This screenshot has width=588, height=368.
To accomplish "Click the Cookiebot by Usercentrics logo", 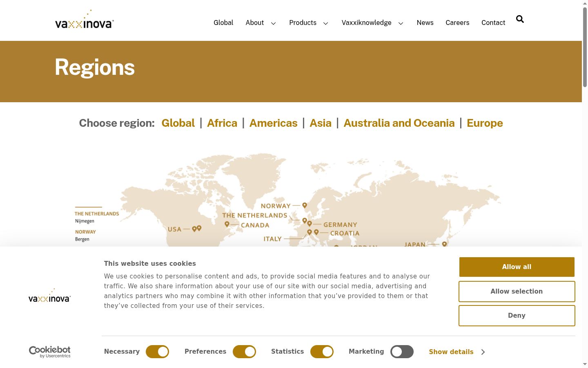I will 50,352.
